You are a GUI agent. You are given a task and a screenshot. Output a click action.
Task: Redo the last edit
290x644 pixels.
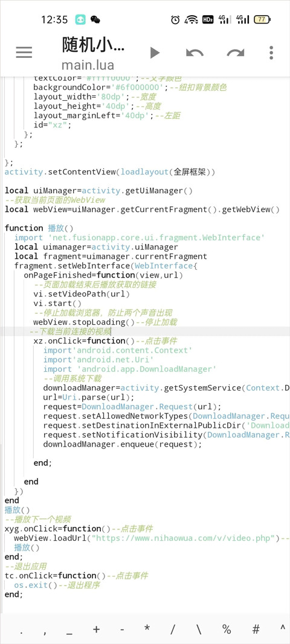236,53
